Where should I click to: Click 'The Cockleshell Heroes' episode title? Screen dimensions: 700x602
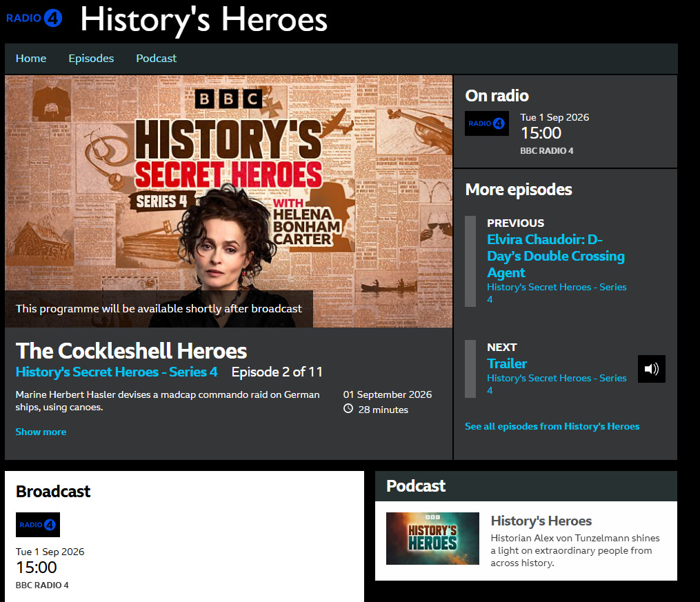pos(131,351)
